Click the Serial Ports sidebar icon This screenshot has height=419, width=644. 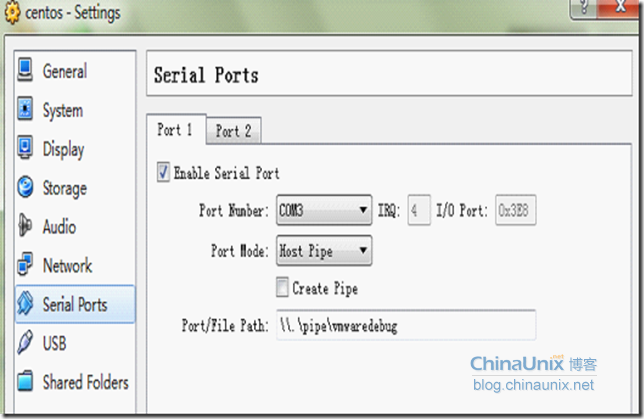click(25, 304)
